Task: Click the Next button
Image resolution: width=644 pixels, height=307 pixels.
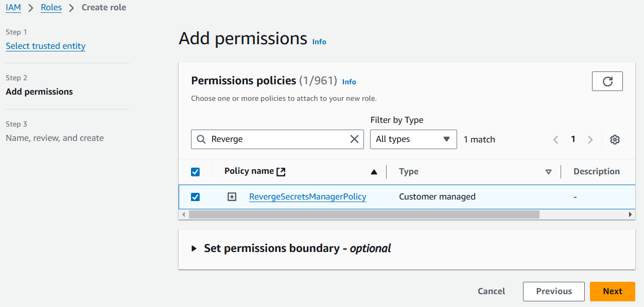Action: point(613,291)
